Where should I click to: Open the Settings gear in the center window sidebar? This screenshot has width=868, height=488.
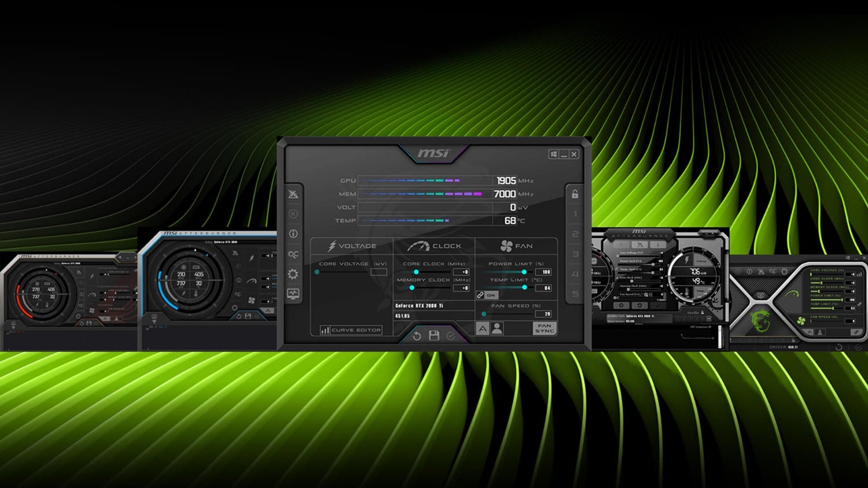point(293,273)
